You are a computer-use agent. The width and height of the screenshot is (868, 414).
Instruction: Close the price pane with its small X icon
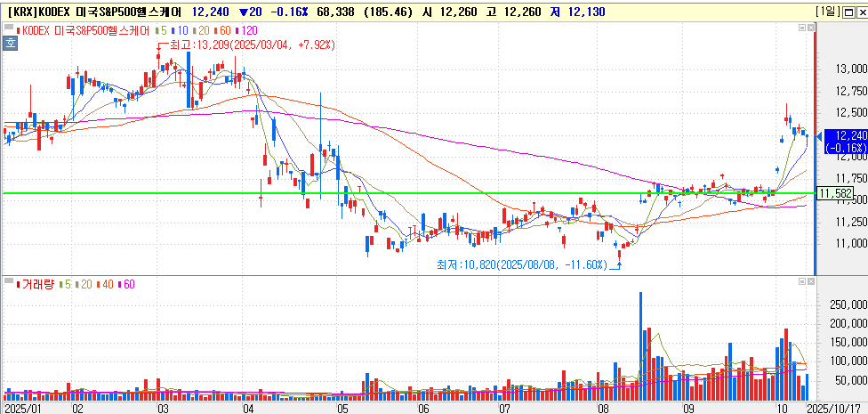click(810, 28)
